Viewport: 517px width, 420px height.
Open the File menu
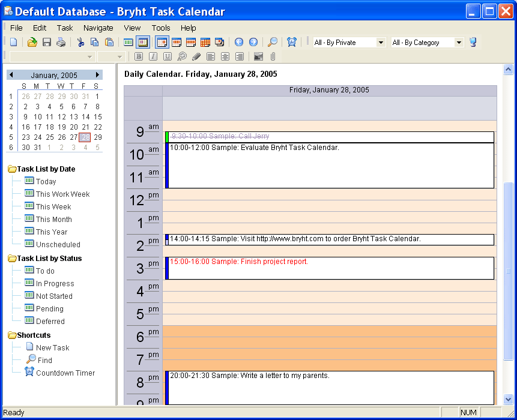[16, 28]
